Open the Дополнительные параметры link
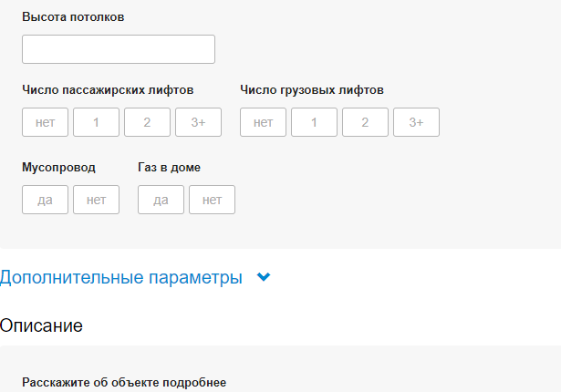Viewport: 561px width, 392px height. click(121, 278)
